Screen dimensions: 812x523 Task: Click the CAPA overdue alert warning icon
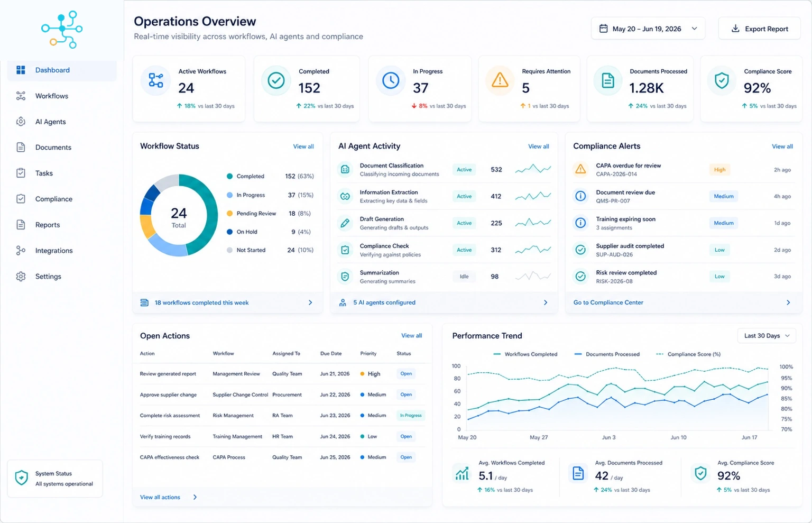(x=580, y=170)
